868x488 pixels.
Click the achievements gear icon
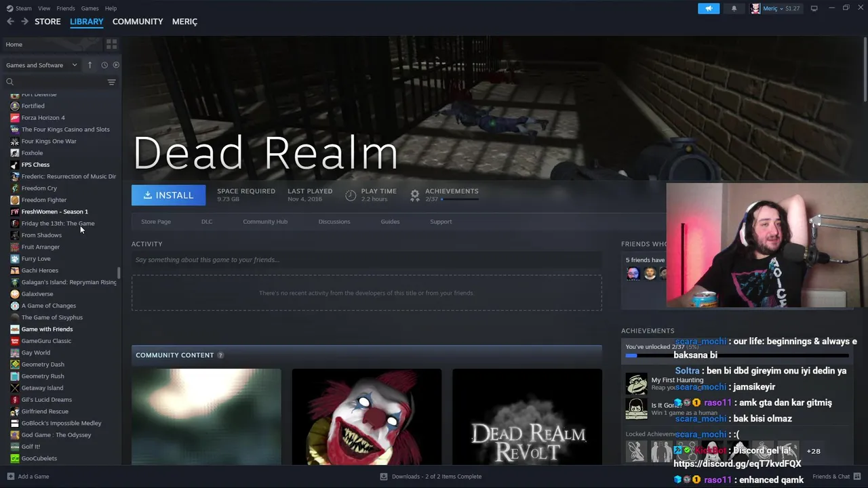[414, 195]
